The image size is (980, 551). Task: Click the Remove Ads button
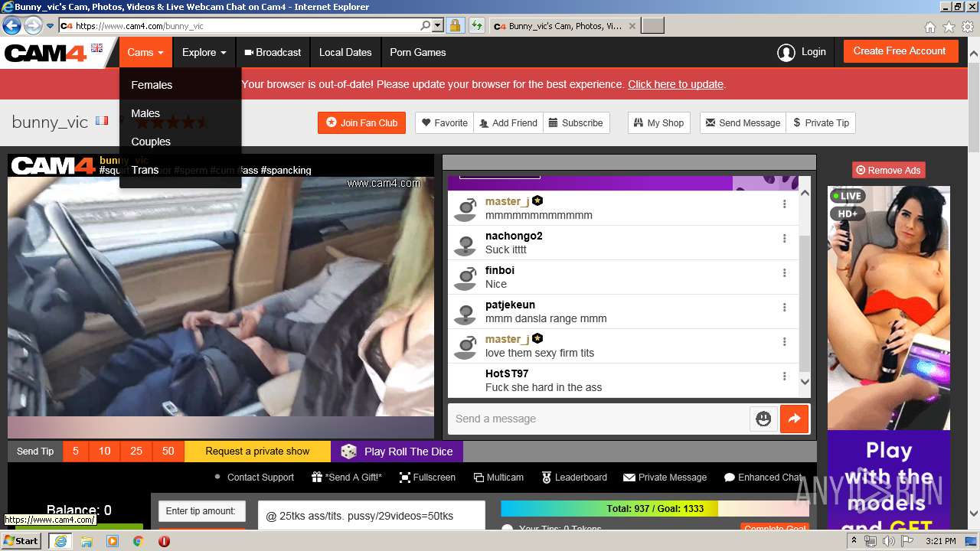coord(888,170)
